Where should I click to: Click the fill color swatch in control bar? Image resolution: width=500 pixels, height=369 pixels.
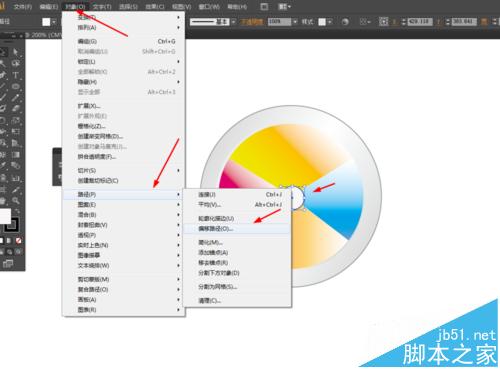(x=46, y=22)
